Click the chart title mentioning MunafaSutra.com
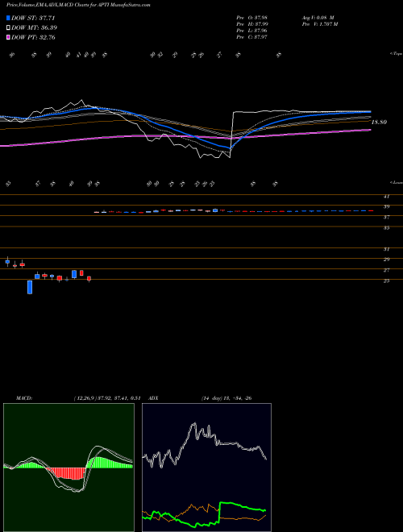The width and height of the screenshot is (403, 532). 78,6
